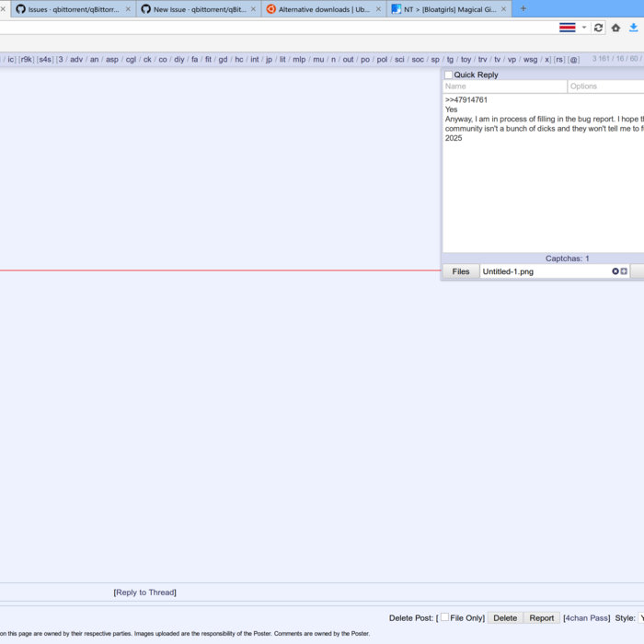This screenshot has height=644, width=644.
Task: Click the Reply to Thread link
Action: 144,592
